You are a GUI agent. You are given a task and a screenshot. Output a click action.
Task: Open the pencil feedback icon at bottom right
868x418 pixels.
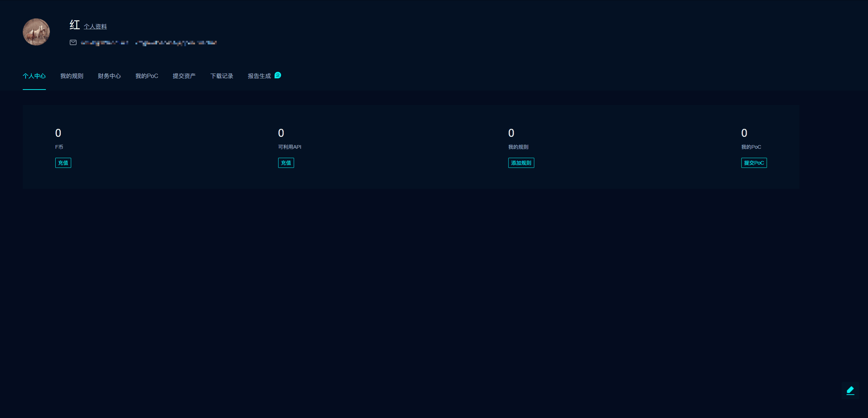[x=850, y=390]
